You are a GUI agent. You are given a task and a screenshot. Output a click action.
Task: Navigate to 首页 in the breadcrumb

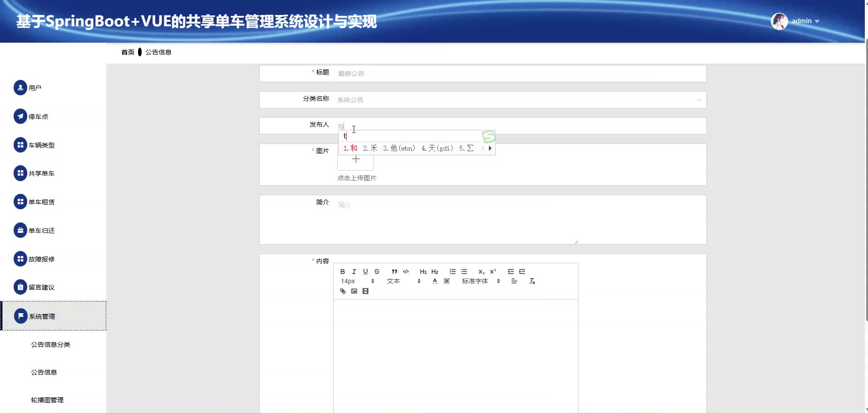point(128,52)
